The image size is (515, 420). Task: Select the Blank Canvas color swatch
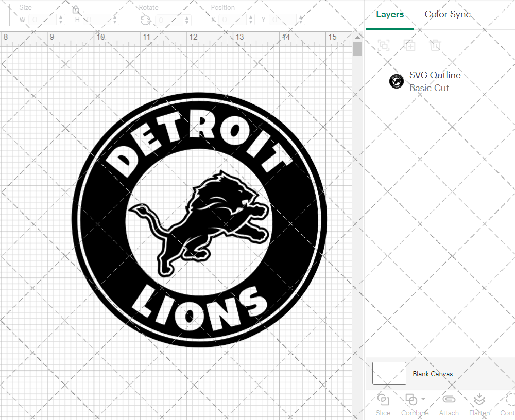(389, 374)
